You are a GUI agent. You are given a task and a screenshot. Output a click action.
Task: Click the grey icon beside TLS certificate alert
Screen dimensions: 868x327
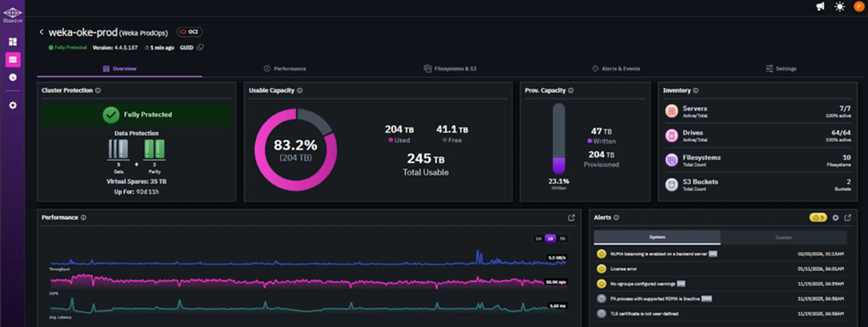tap(601, 313)
